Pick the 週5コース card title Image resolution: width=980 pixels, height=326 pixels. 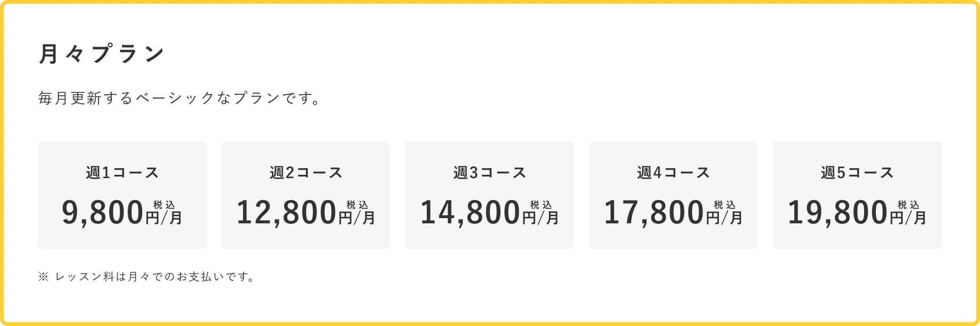(x=857, y=173)
